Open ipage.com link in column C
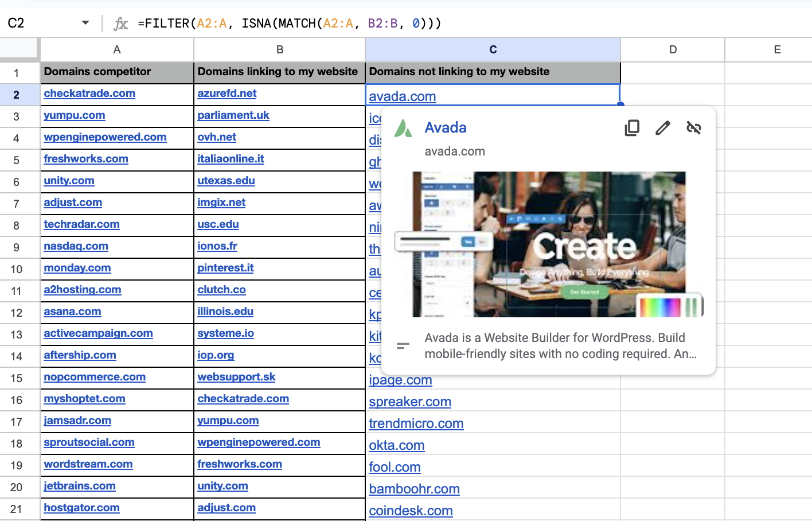 [x=400, y=380]
